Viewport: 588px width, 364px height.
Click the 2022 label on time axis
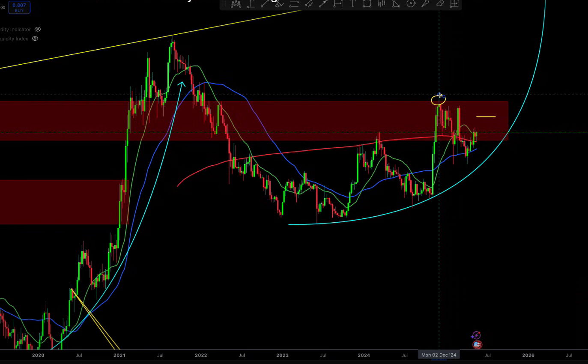pyautogui.click(x=201, y=355)
